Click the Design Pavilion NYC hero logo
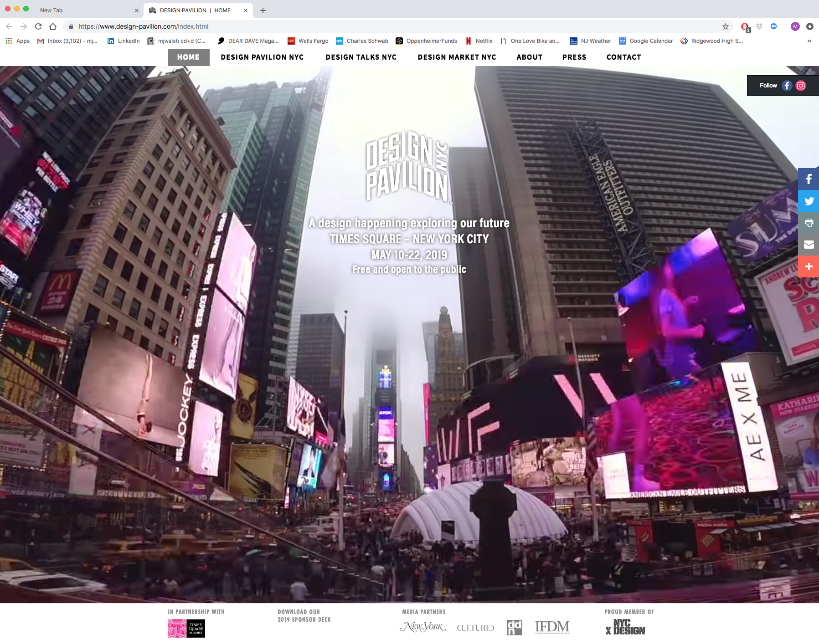The image size is (819, 644). (x=408, y=166)
